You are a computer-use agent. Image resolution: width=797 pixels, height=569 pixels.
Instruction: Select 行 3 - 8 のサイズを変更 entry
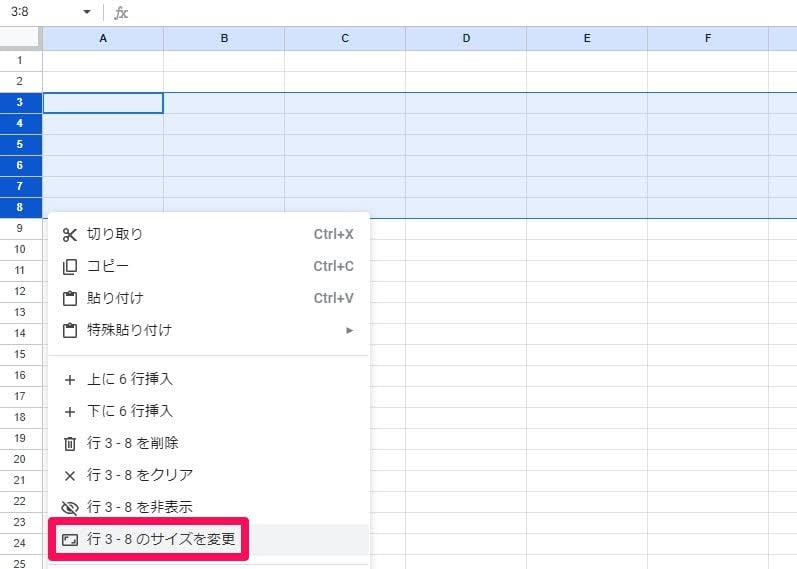click(x=208, y=540)
